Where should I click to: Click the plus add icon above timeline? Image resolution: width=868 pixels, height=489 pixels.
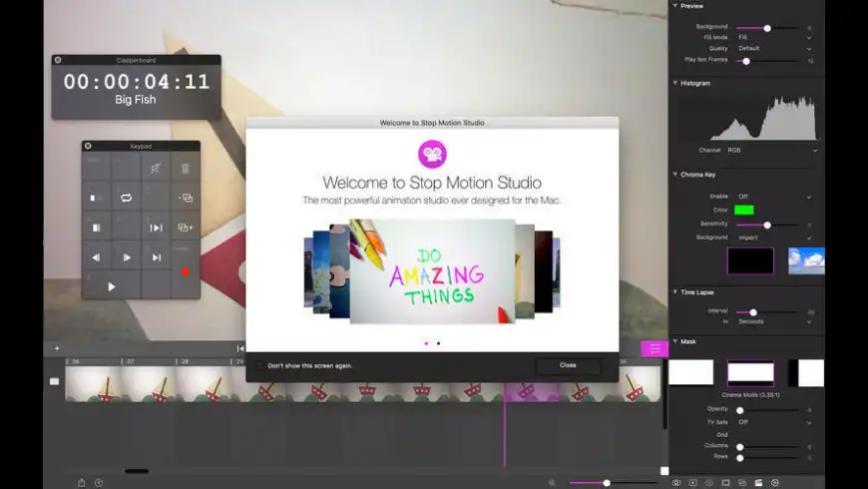click(57, 348)
